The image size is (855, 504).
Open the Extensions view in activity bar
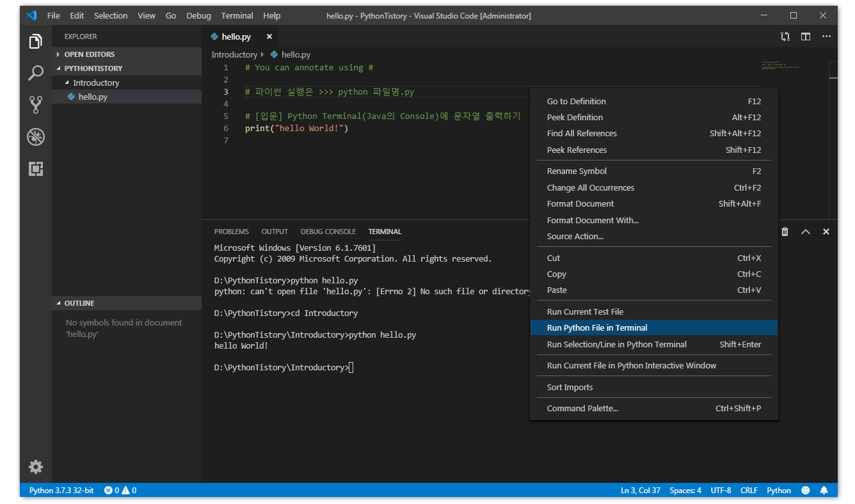point(36,169)
